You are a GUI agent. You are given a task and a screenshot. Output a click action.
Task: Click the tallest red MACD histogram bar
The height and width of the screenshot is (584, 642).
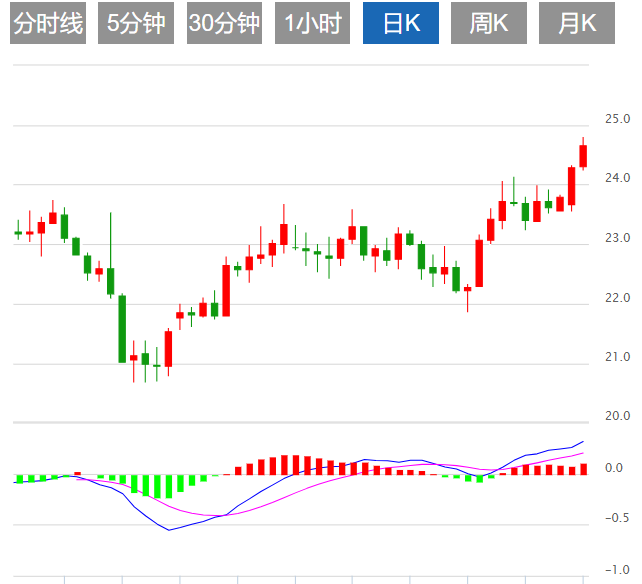click(285, 465)
